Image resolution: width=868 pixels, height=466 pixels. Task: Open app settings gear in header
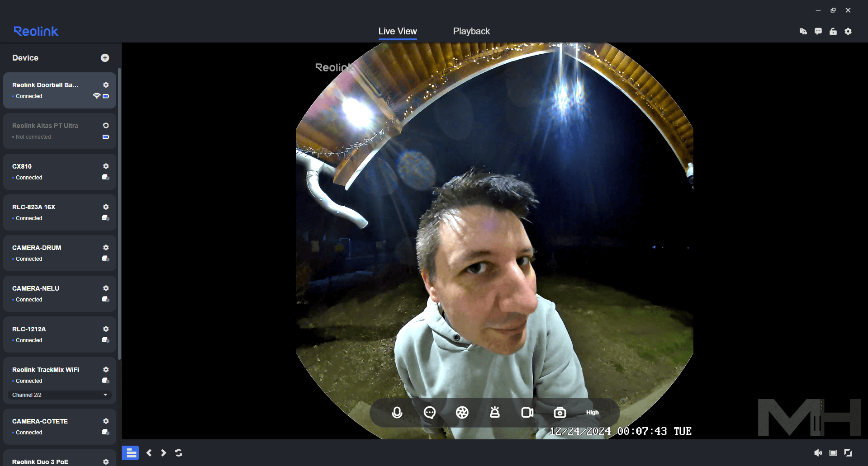tap(848, 31)
